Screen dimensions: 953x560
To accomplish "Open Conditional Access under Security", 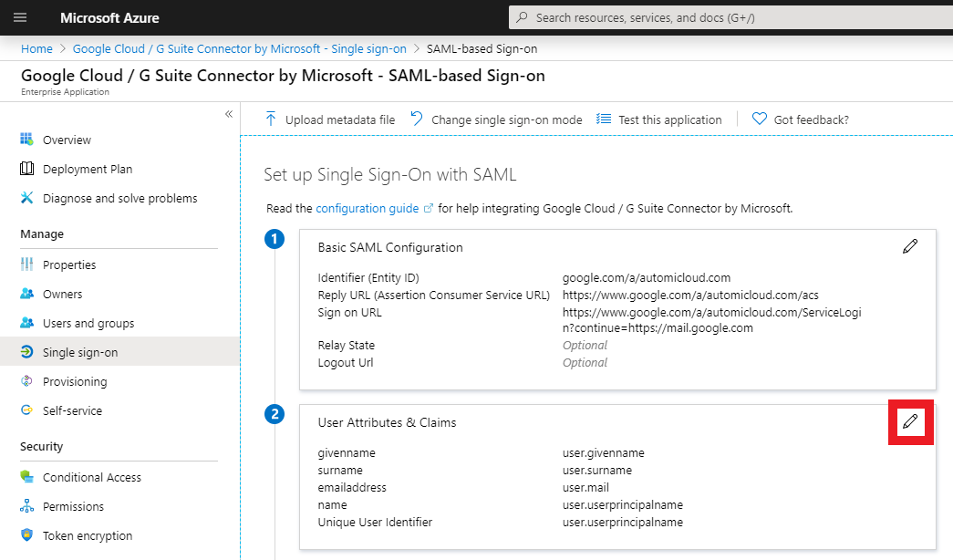I will point(92,477).
